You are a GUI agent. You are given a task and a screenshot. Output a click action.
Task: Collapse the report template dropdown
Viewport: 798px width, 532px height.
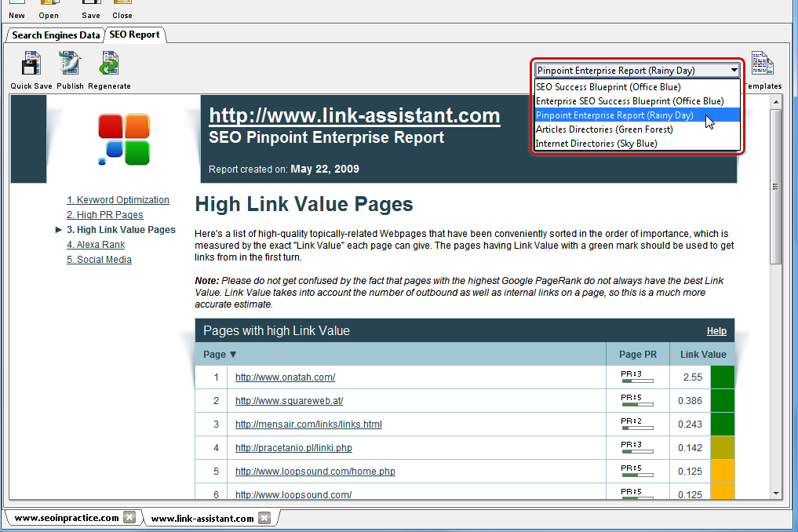734,71
